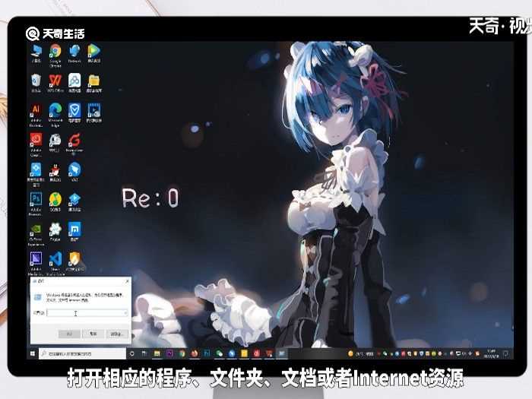Screen dimensions: 532x399
Task: Open the film-strip video editor desktop icon
Action: point(94,112)
